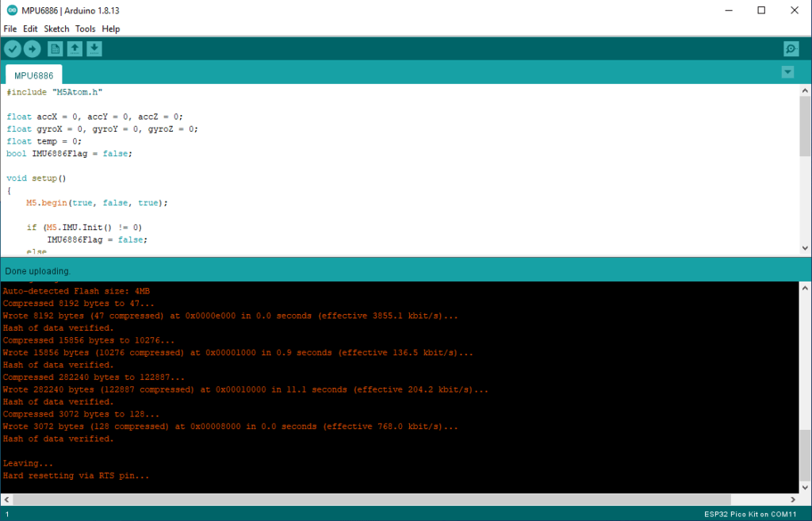
Task: Maximize the Arduino window
Action: [x=761, y=10]
